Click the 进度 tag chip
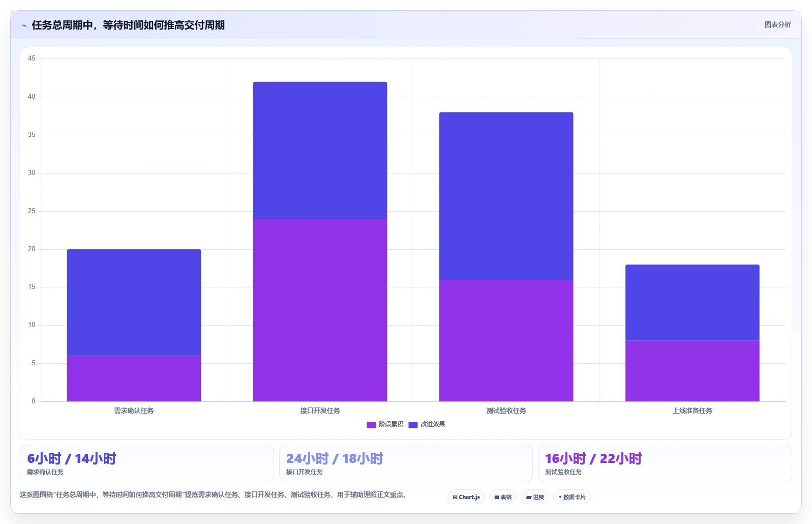 (535, 497)
